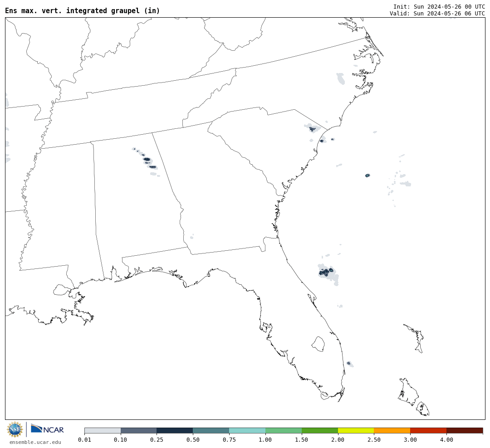Click the yellow 2.00–2.50 color swatch
This screenshot has width=490, height=448.
click(356, 430)
